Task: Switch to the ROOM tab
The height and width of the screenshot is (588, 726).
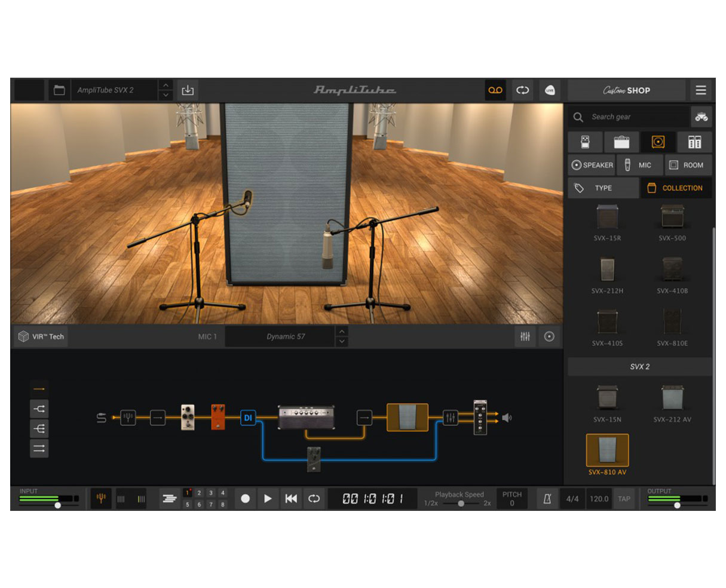Action: click(687, 165)
